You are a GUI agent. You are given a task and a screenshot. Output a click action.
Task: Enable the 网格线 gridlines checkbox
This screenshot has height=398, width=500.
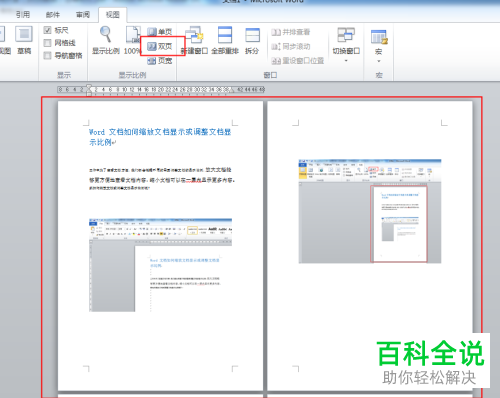(x=48, y=43)
